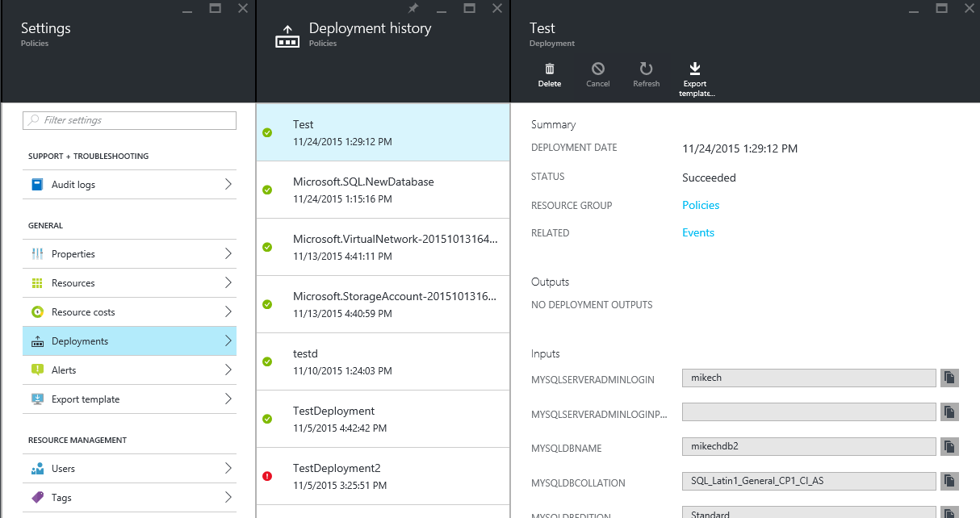Click the Export template monitor icon
The image size is (980, 518).
coord(37,399)
